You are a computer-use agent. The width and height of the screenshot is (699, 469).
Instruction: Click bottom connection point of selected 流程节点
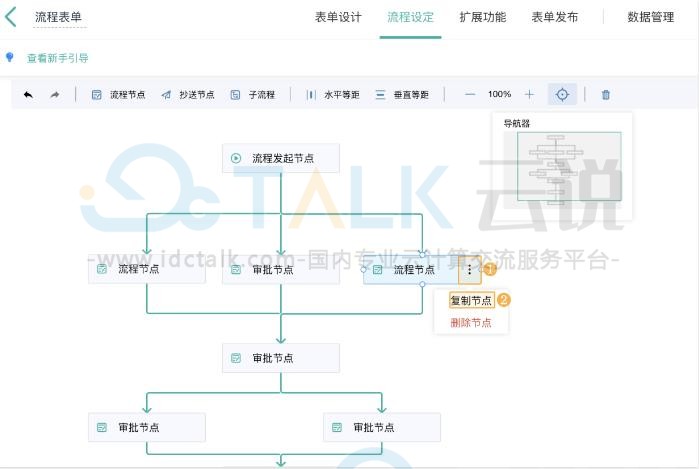422,284
